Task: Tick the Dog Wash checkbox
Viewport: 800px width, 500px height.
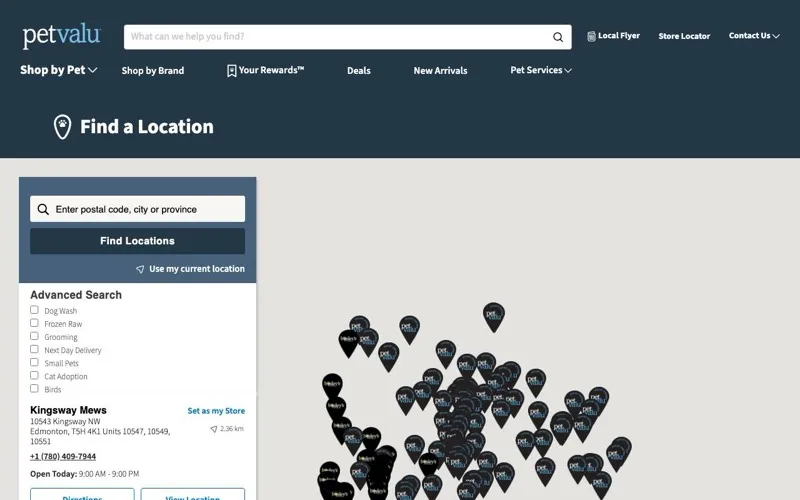Action: tap(34, 310)
